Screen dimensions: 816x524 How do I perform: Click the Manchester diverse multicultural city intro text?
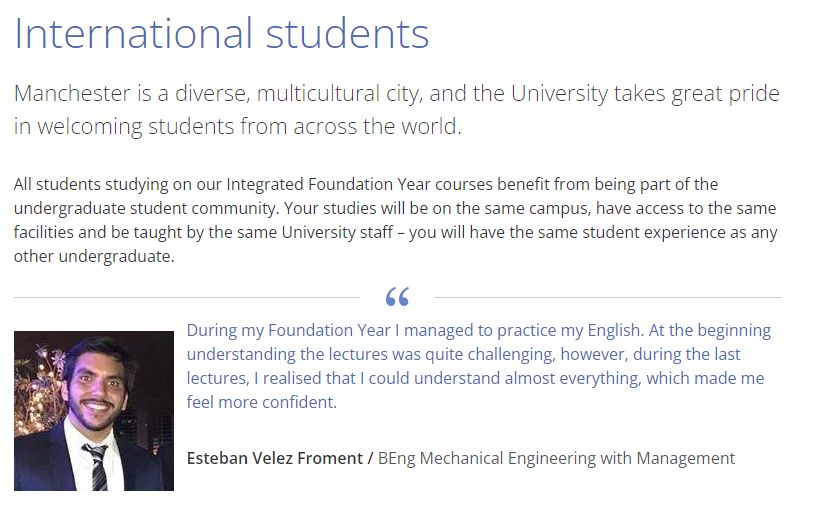click(x=397, y=110)
